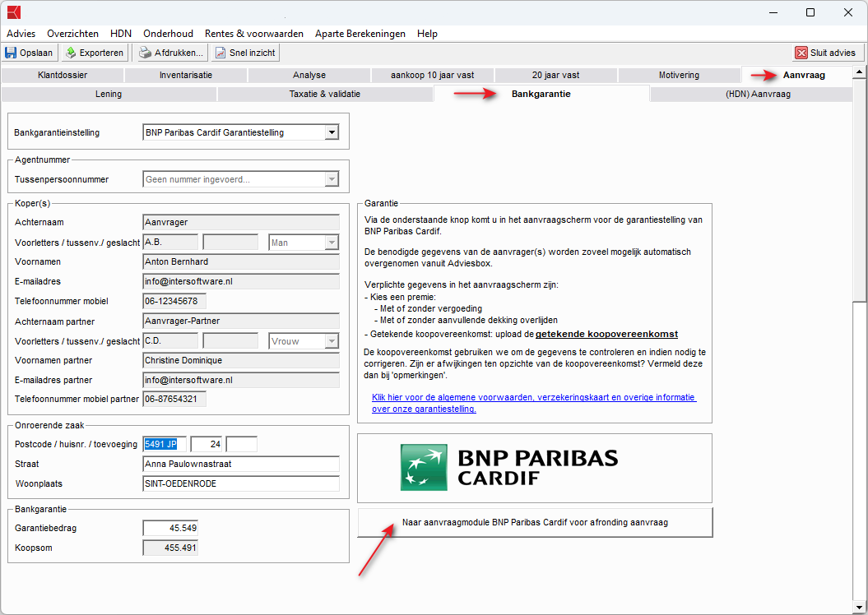Image resolution: width=868 pixels, height=615 pixels.
Task: Click Telefoonnummer mobiel field 06-12345678
Action: pos(174,302)
